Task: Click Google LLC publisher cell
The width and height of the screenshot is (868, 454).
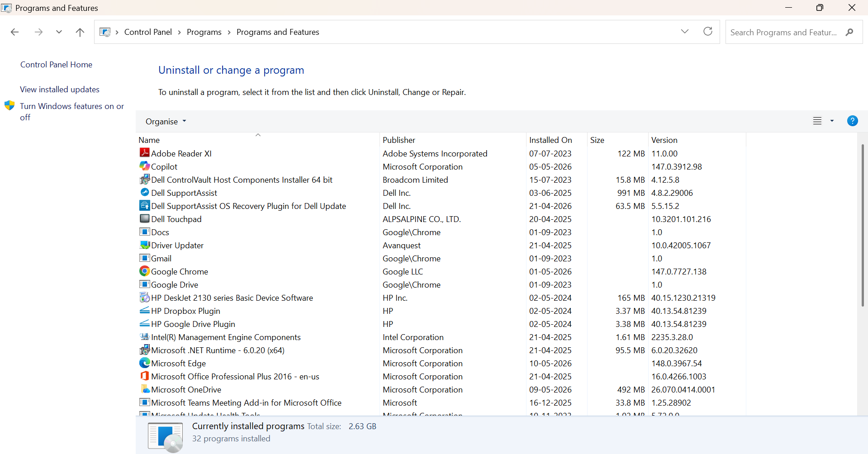Action: click(x=403, y=272)
